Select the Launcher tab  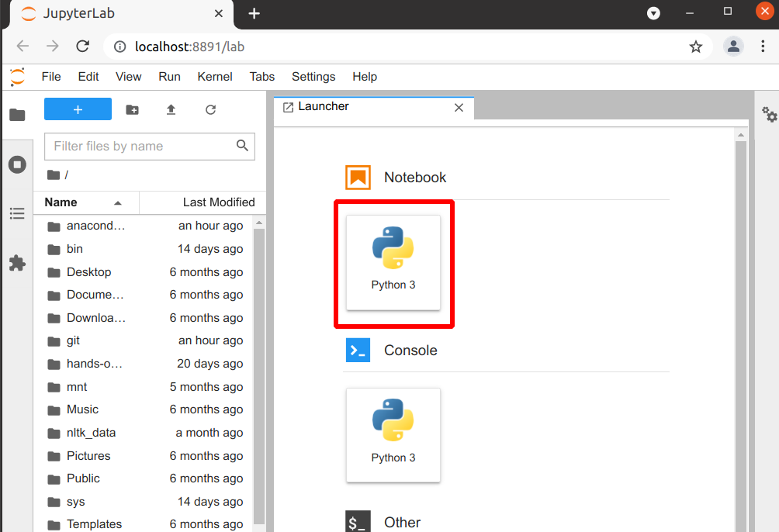tap(374, 108)
